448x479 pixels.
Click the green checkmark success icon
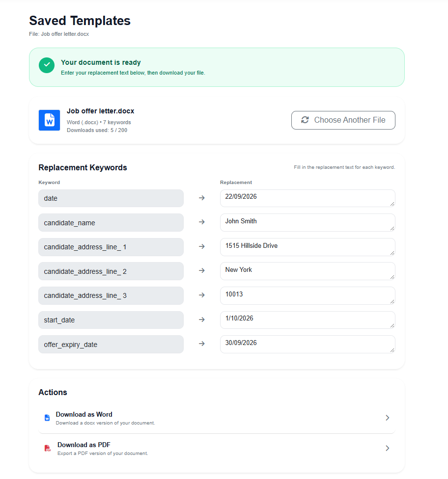coord(47,65)
